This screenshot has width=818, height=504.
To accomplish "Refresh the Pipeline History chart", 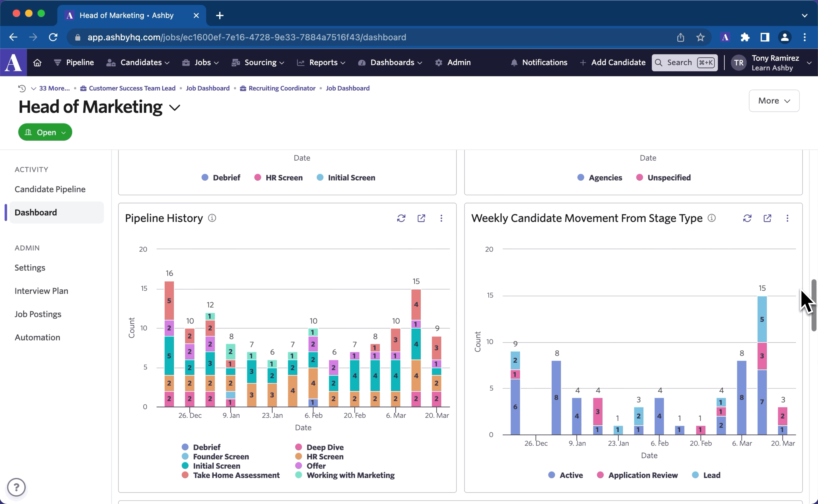I will click(401, 218).
